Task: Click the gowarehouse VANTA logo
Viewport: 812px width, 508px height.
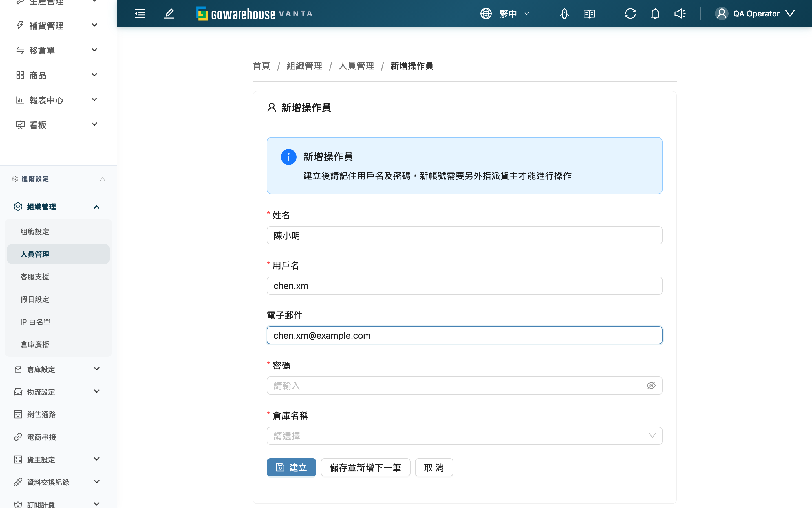Action: tap(254, 14)
